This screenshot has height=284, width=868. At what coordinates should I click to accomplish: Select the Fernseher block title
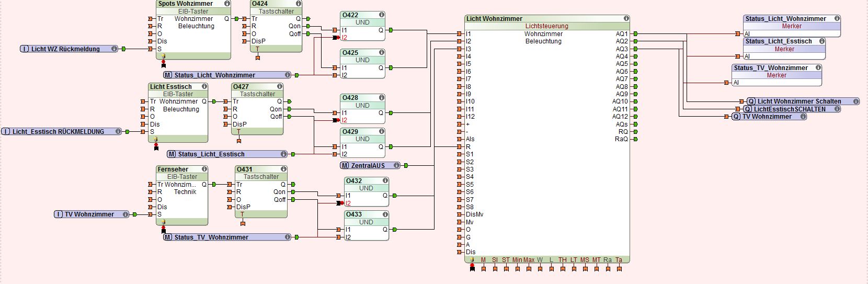(173, 169)
